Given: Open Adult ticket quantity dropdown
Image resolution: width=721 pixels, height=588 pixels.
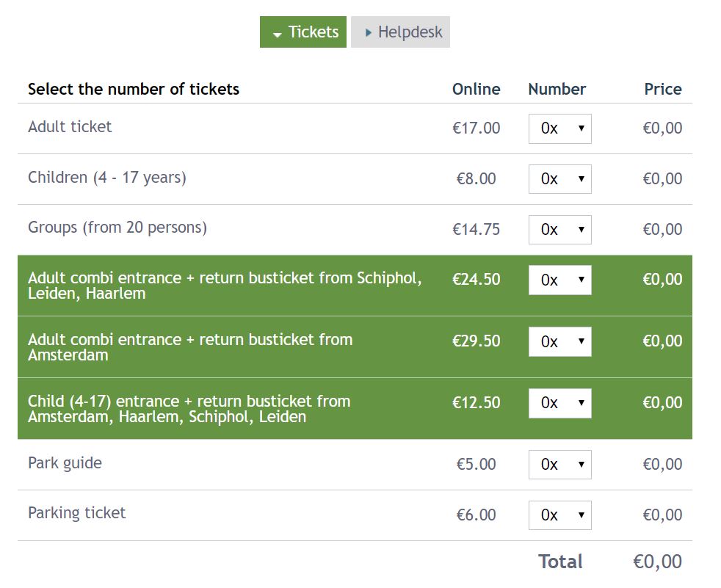Looking at the screenshot, I should pos(559,128).
